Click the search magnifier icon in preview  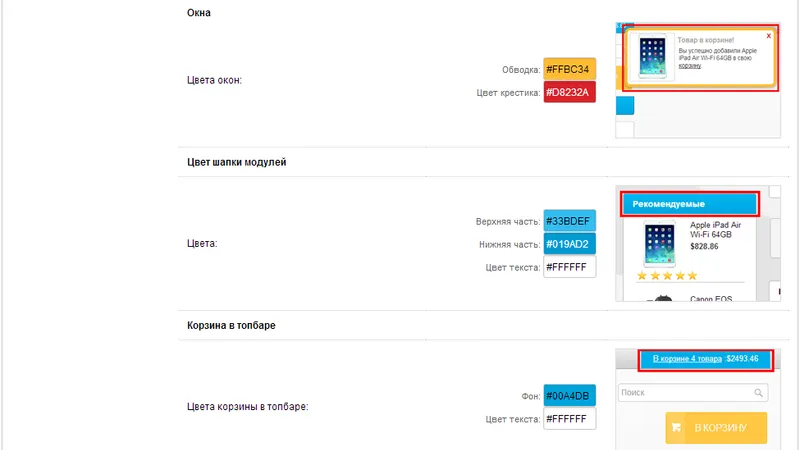tap(759, 392)
